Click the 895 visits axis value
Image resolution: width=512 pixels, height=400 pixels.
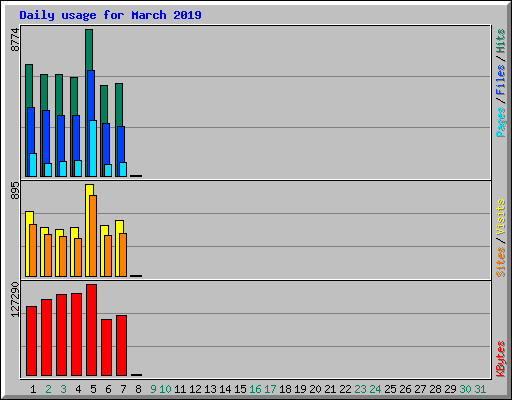pyautogui.click(x=15, y=190)
